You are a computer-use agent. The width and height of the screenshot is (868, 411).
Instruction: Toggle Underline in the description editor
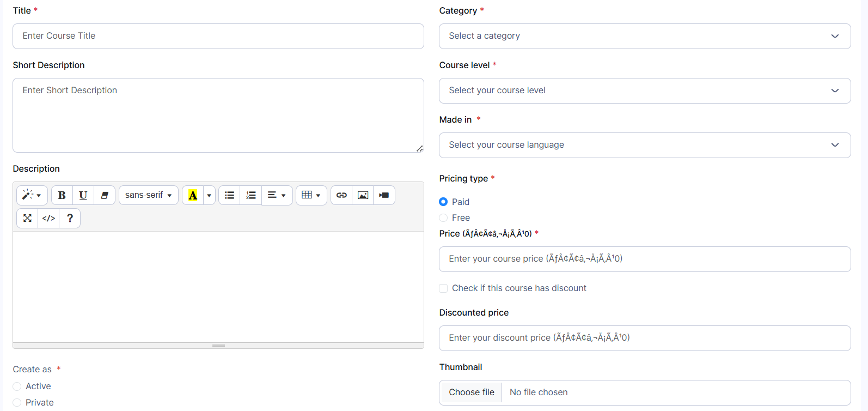point(83,195)
